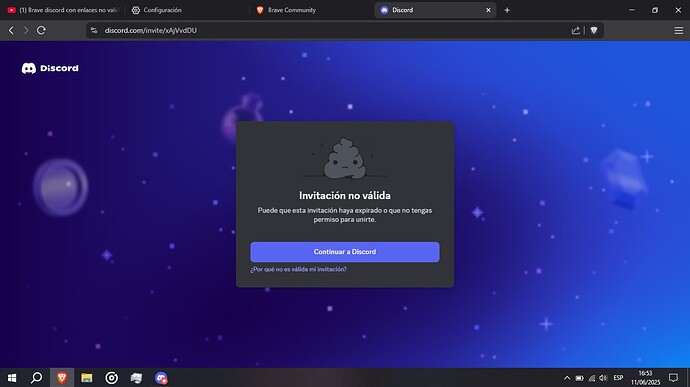Viewport: 690px width, 387px height.
Task: Switch to the YouTube Brave discord tab
Action: click(x=63, y=10)
